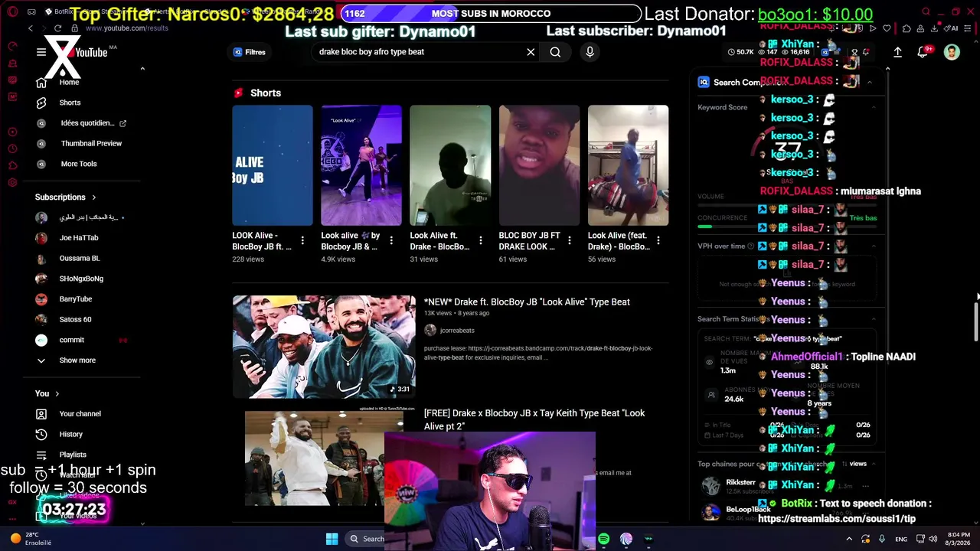Open the taskbar clock and date
Image resolution: width=980 pixels, height=551 pixels.
point(959,539)
